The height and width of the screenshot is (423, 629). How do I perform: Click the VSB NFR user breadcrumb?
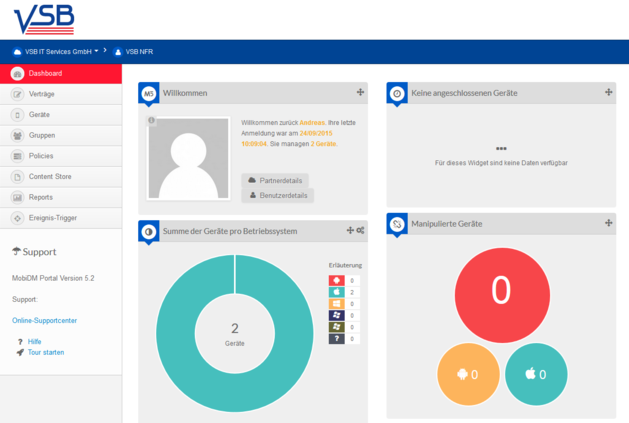[x=139, y=51]
